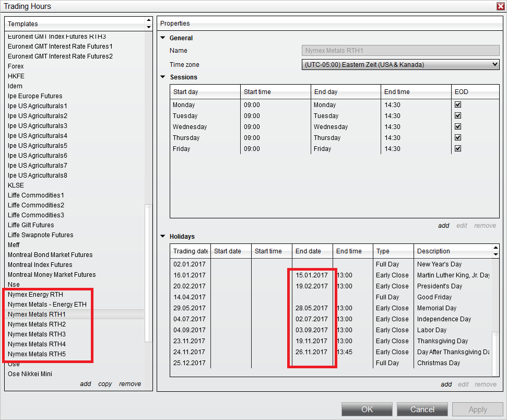Click the OK button
Image resolution: width=507 pixels, height=420 pixels.
point(367,410)
